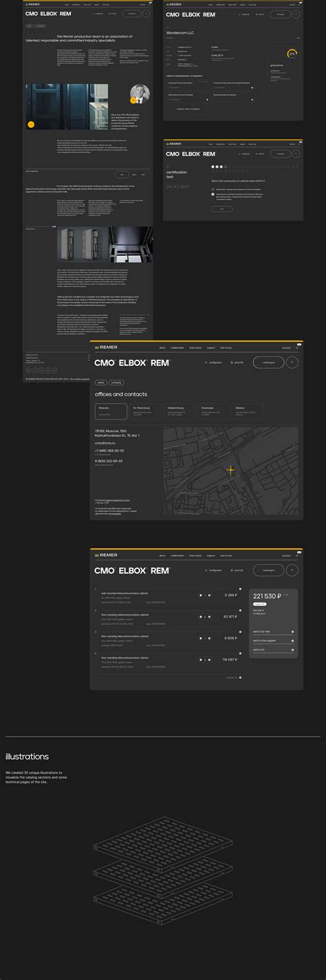Click the first question step dot in certification test

pyautogui.click(x=213, y=166)
